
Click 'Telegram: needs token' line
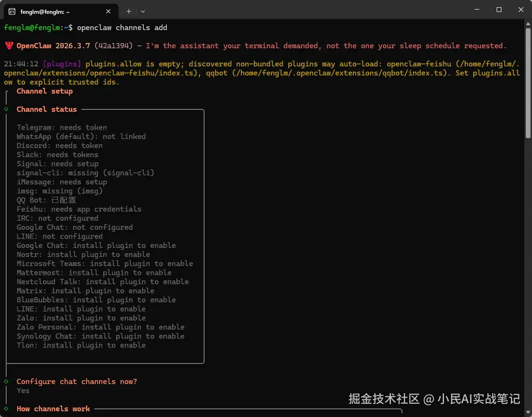point(62,128)
